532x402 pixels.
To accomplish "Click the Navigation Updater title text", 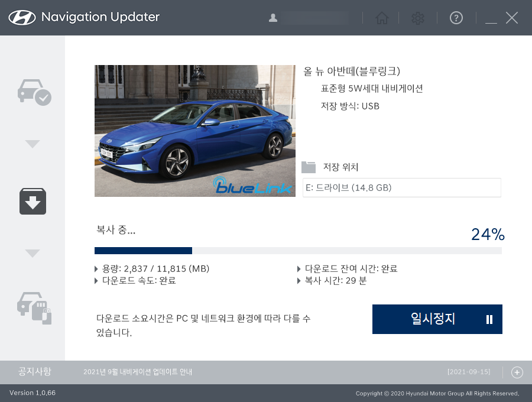I will pyautogui.click(x=100, y=17).
